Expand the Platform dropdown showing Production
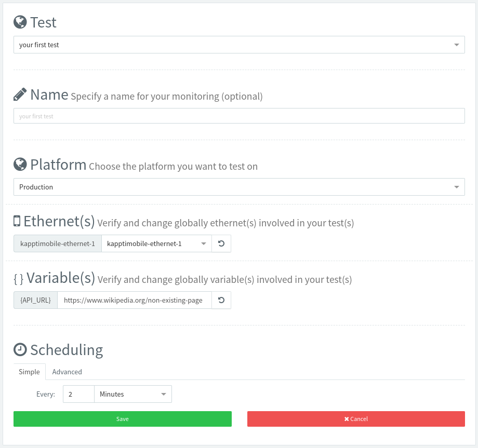 tap(239, 187)
